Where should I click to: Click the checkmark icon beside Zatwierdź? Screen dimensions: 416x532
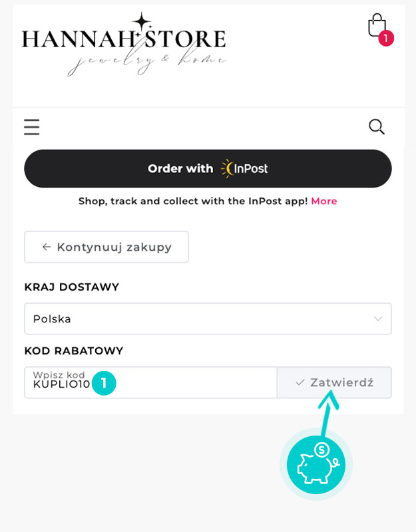(300, 383)
